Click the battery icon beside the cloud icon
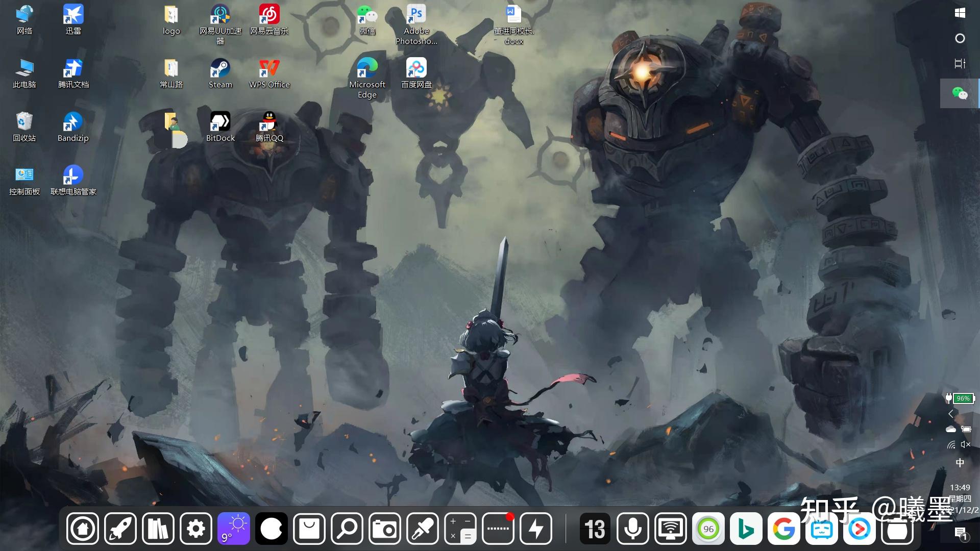Viewport: 980px width, 551px height. tap(966, 429)
